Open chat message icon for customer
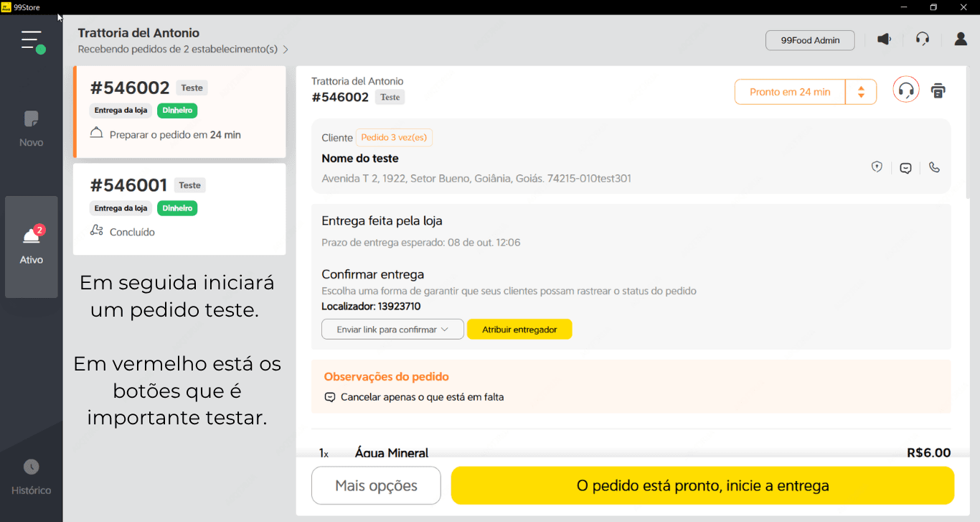 coord(905,168)
